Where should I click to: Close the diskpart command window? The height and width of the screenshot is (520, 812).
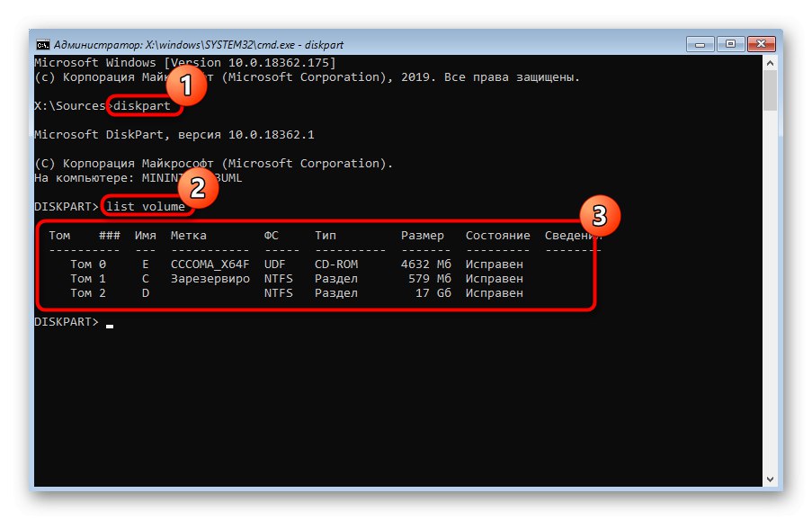coord(761,45)
